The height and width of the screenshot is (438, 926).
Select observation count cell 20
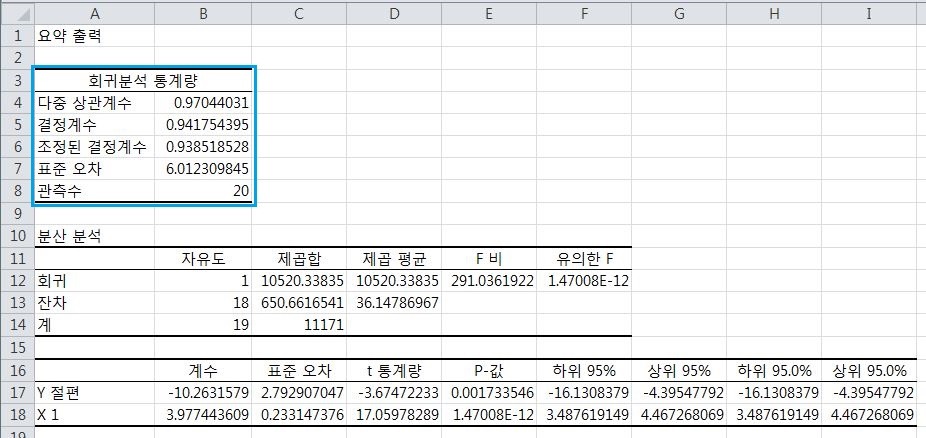(203, 191)
